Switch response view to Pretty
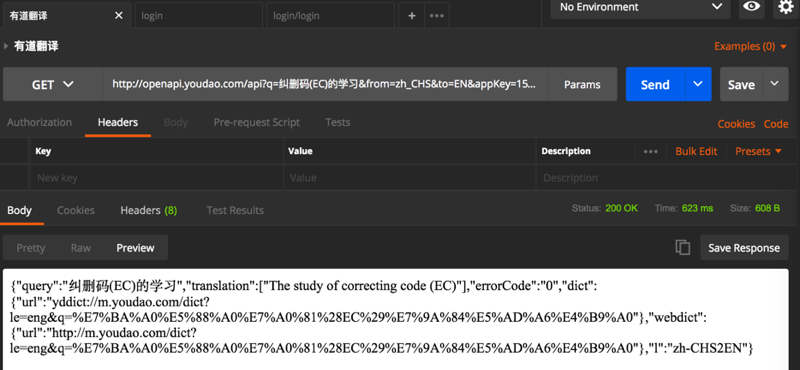The height and width of the screenshot is (370, 800). coord(31,248)
